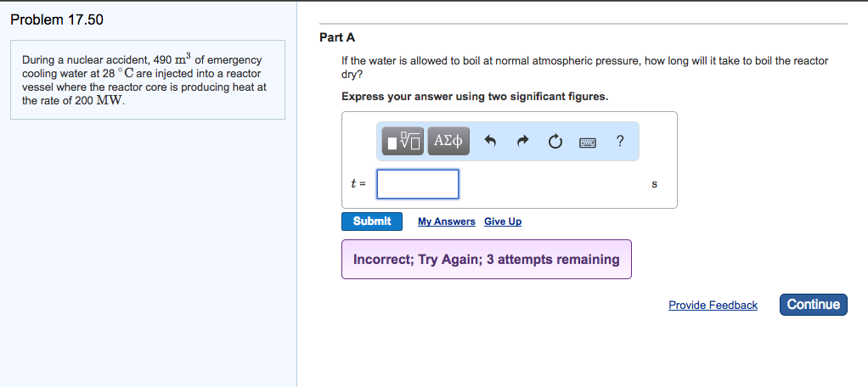
Task: Focus the t = answer input box
Action: point(418,184)
